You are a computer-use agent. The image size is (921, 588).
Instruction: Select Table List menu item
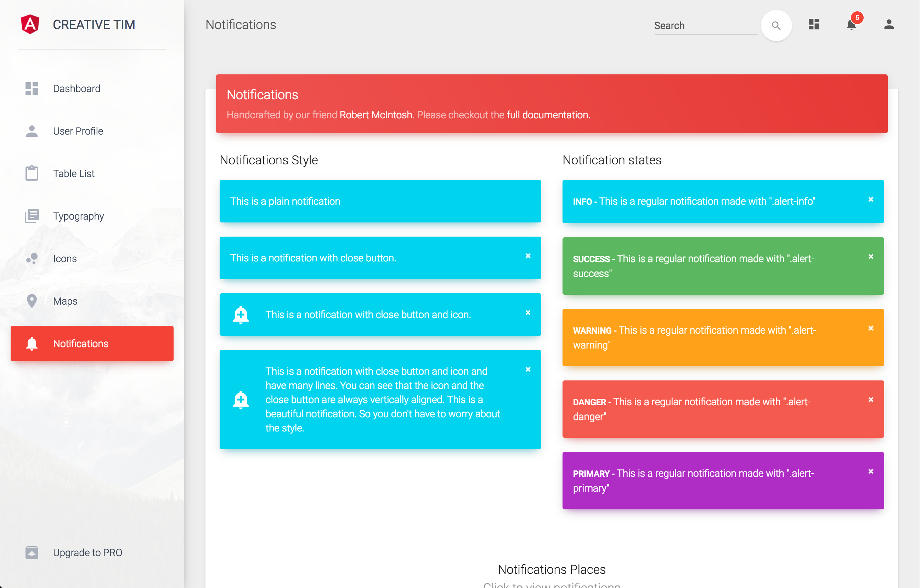(73, 173)
